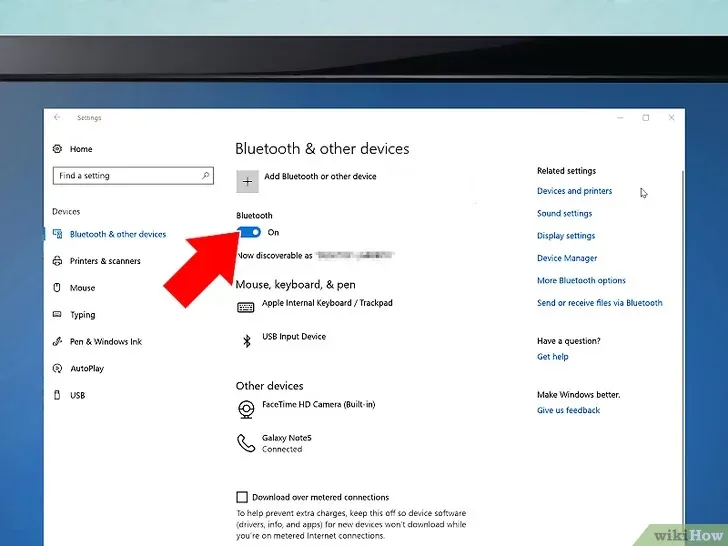Select AutoPlay from the Devices list
The height and width of the screenshot is (546, 728).
[x=86, y=369]
